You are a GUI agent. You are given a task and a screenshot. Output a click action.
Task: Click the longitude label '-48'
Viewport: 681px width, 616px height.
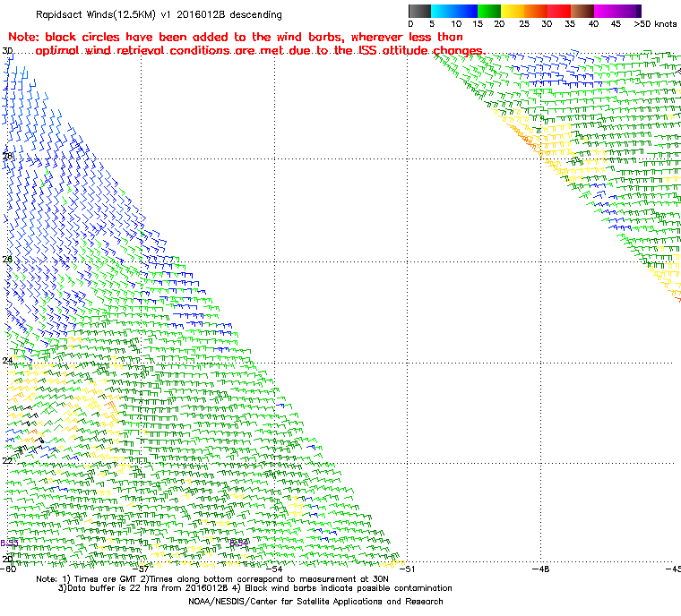[x=540, y=569]
